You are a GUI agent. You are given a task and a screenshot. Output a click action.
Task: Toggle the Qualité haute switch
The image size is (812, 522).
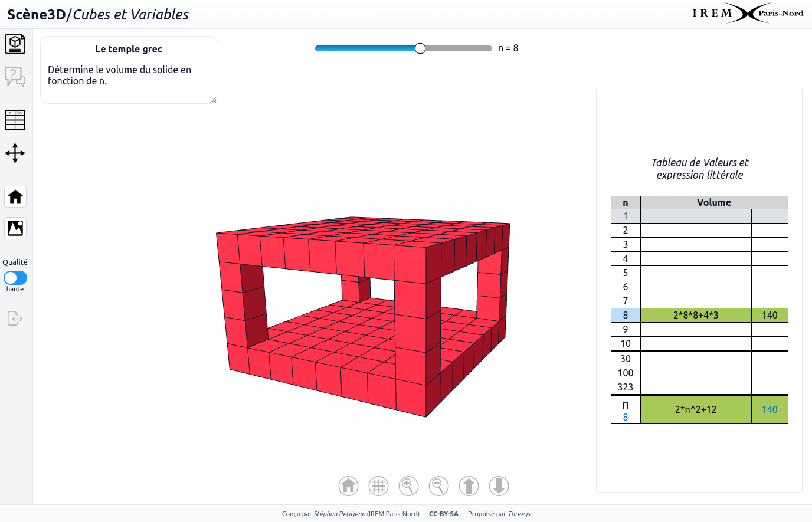(15, 278)
